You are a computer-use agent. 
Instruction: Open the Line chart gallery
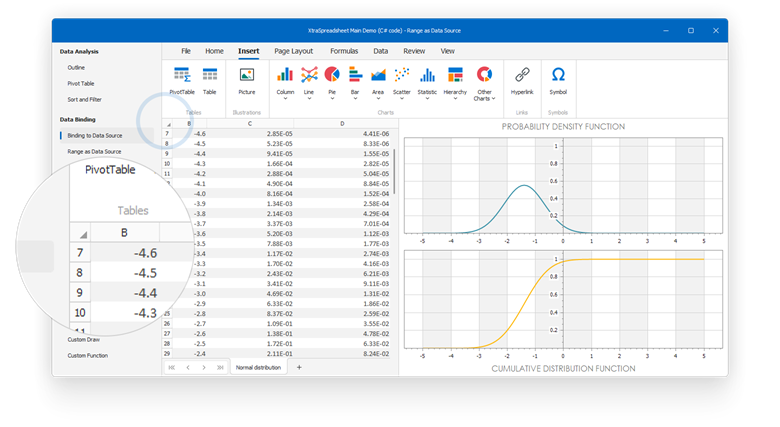click(x=309, y=84)
